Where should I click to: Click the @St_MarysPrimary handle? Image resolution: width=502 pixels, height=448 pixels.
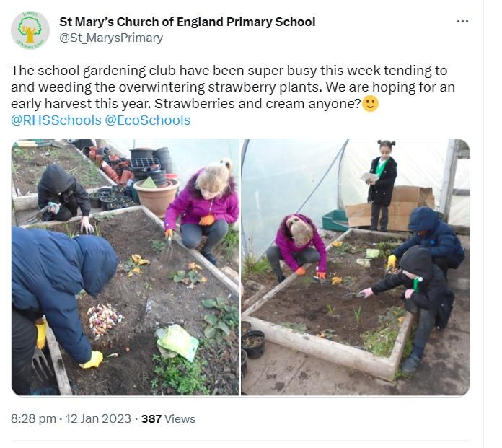[x=110, y=38]
